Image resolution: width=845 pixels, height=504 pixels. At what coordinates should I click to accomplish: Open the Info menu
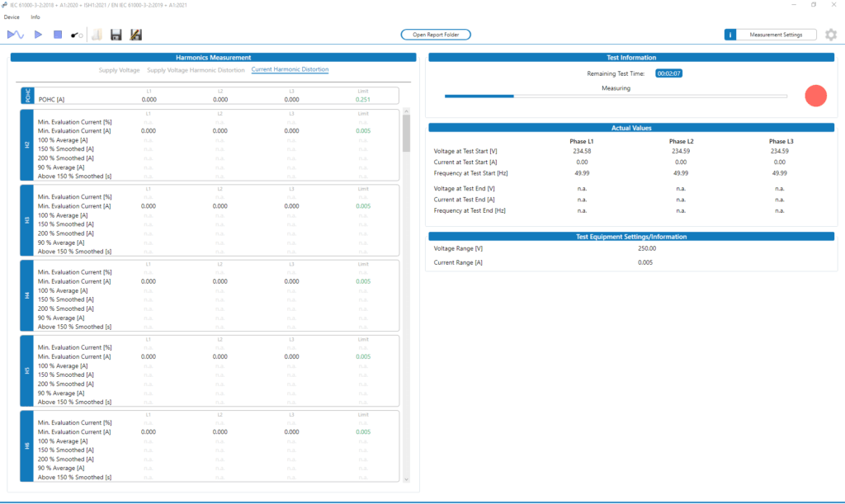tap(35, 16)
